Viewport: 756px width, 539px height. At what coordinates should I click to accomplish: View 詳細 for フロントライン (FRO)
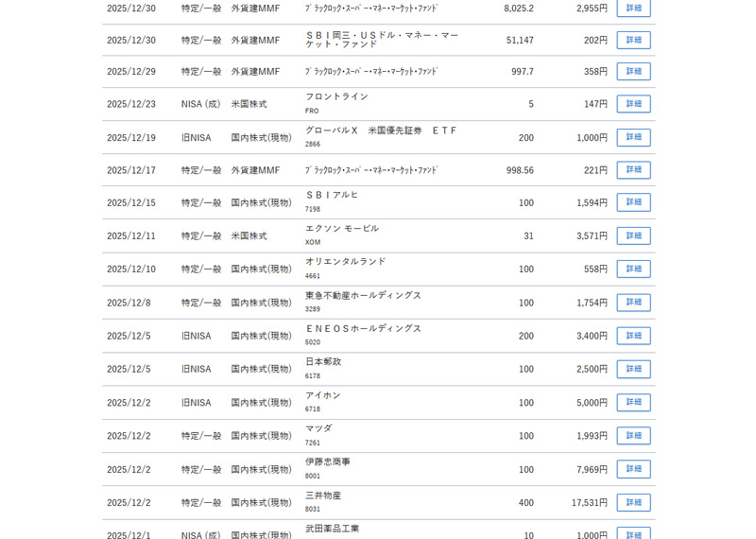[633, 103]
